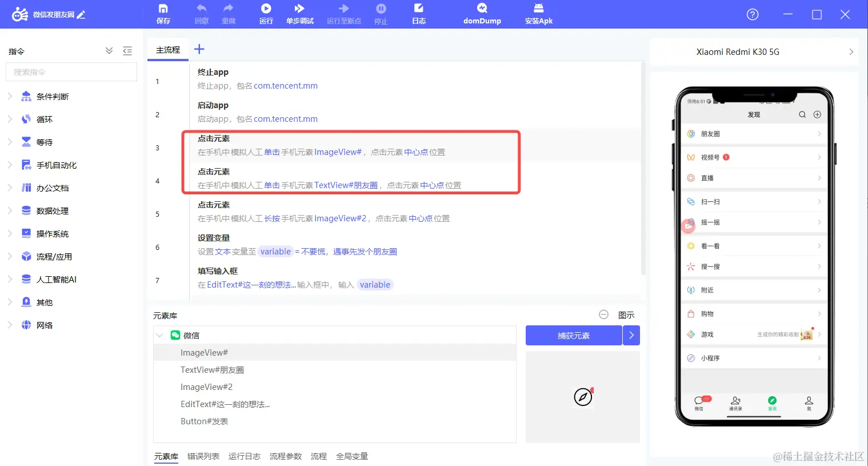Collapse the 微信 element library node
Image resolution: width=868 pixels, height=466 pixels.
coord(160,336)
